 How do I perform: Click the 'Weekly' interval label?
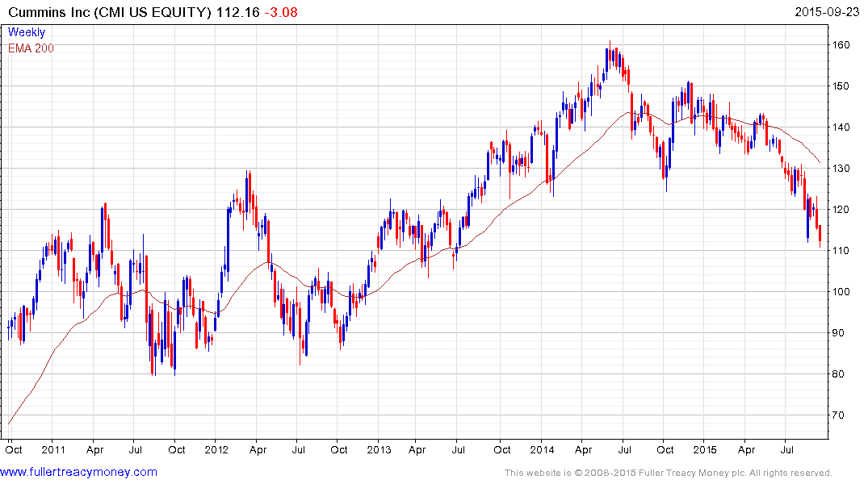27,32
